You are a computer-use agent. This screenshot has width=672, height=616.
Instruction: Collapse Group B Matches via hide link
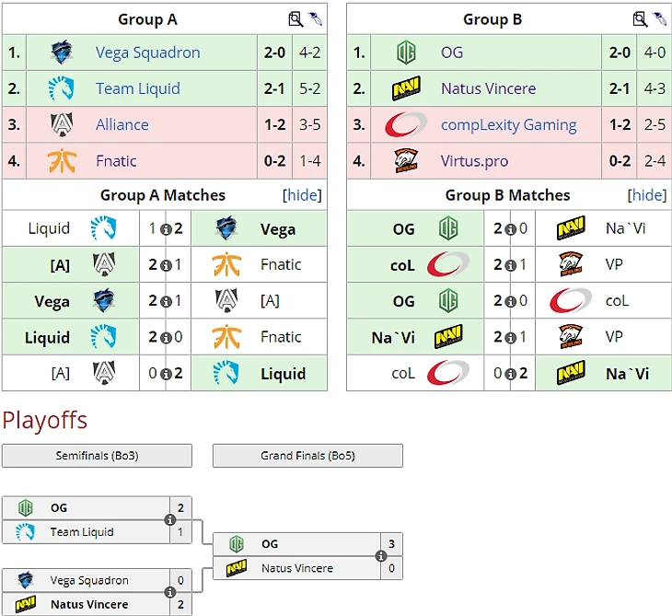pyautogui.click(x=646, y=195)
